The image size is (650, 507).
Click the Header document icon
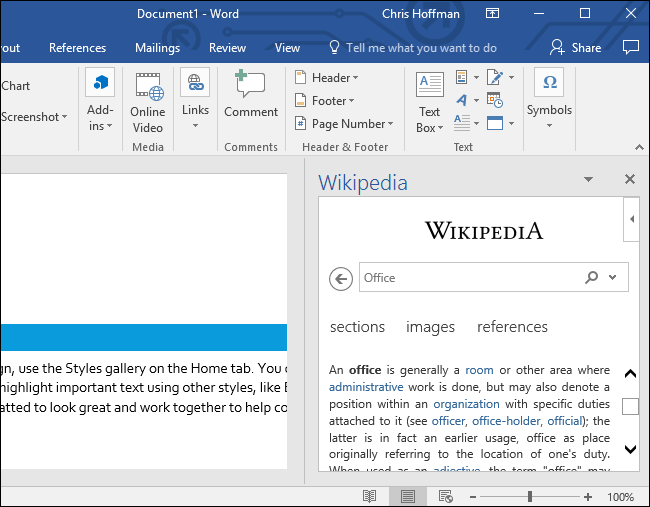301,78
